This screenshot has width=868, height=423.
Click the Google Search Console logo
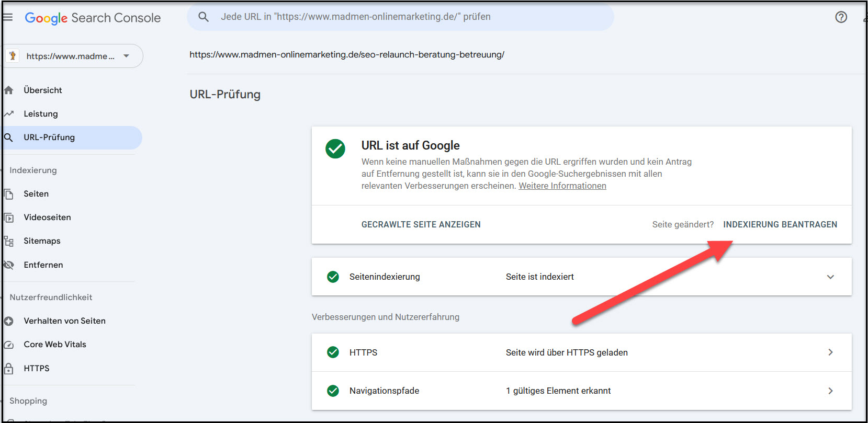[x=93, y=18]
